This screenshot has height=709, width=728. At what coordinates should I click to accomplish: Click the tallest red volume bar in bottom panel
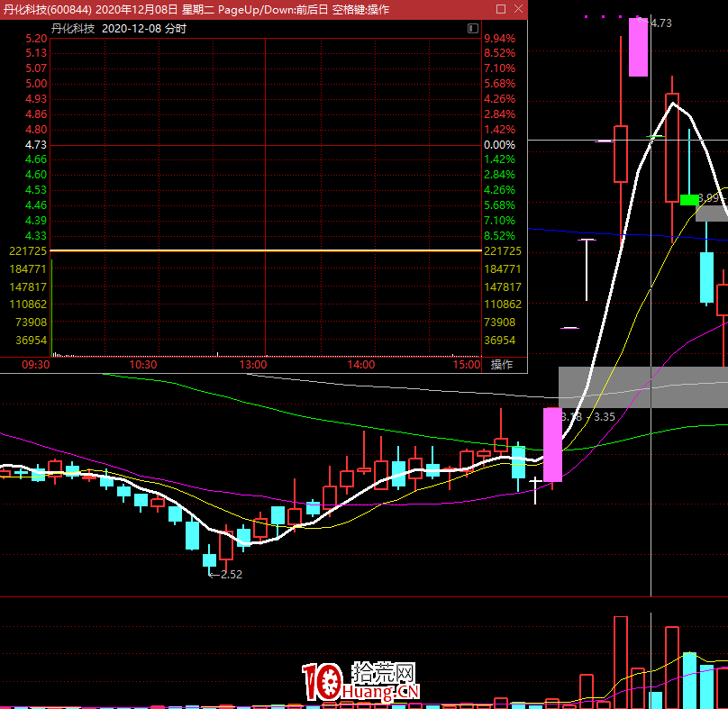coord(621,662)
